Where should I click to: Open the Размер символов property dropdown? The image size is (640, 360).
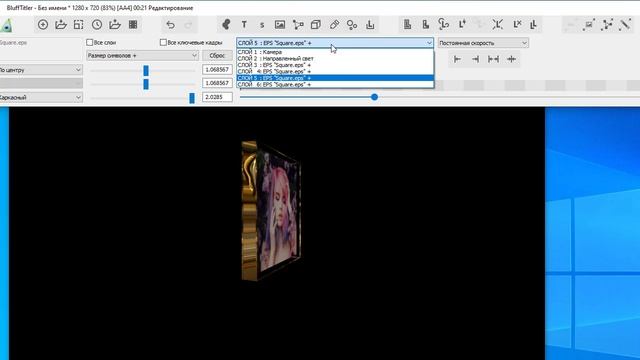pyautogui.click(x=142, y=56)
